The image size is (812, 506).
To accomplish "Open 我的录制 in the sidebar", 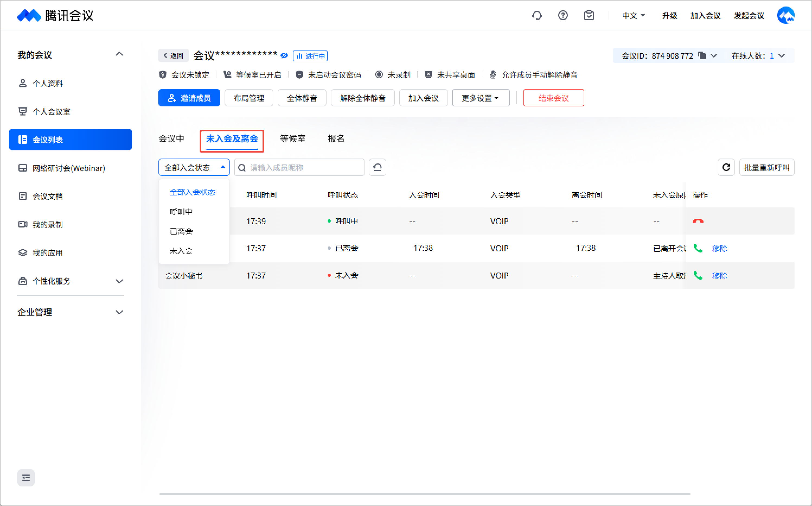I will pyautogui.click(x=71, y=224).
